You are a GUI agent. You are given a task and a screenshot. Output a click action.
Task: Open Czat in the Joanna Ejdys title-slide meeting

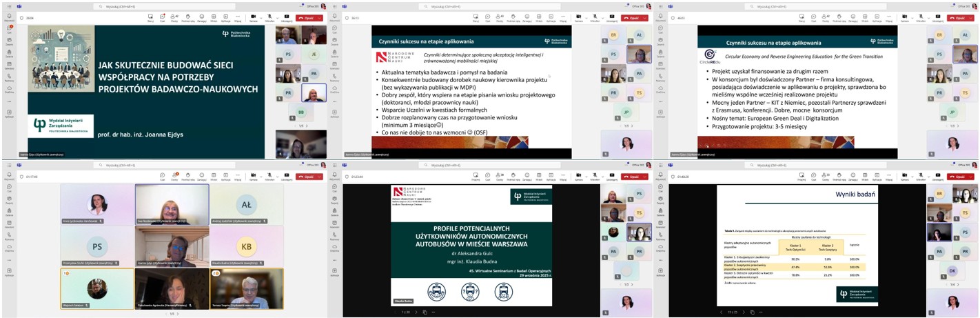coord(162,17)
